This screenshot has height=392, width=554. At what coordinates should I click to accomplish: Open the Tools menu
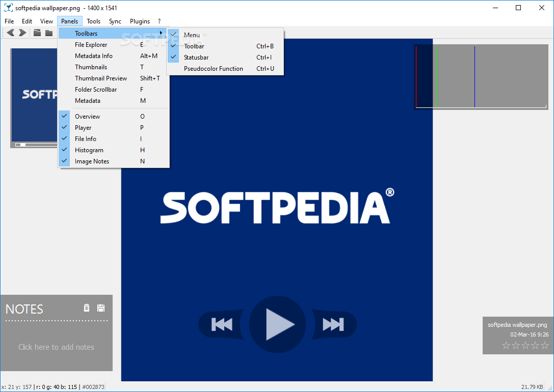[94, 21]
